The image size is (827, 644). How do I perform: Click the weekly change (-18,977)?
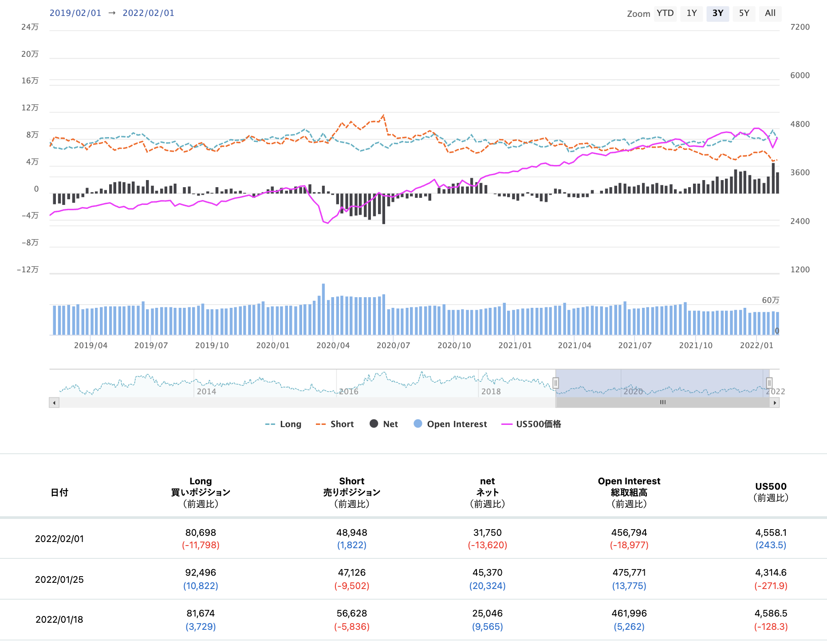[x=629, y=545]
